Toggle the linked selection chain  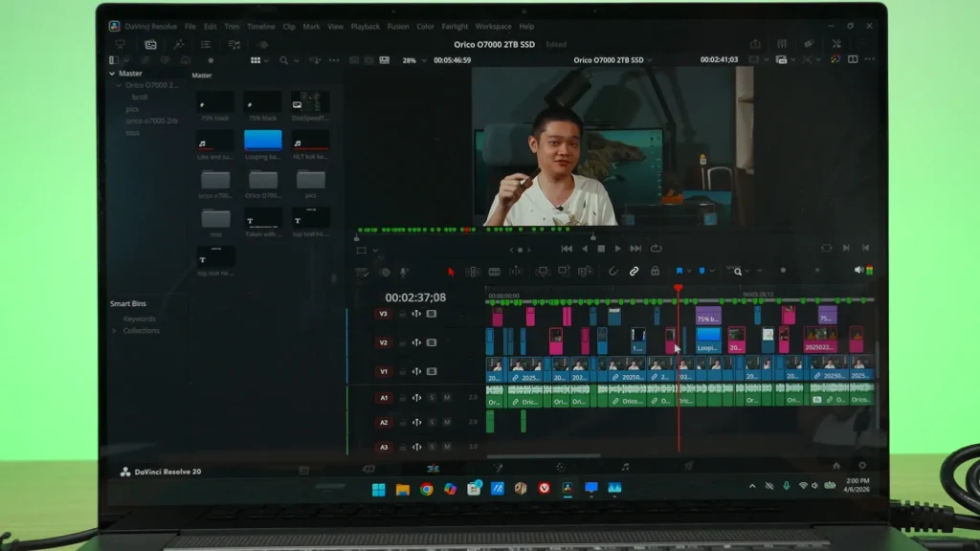point(634,272)
